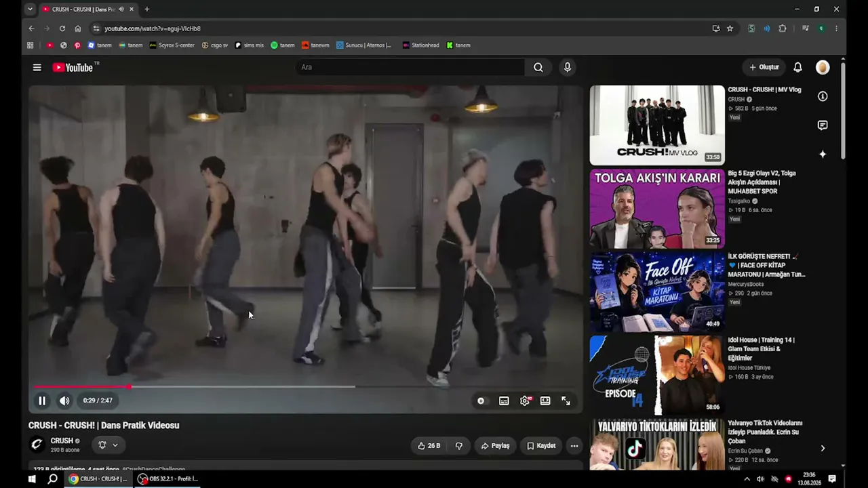Open "CRUSH - CRUSH! | MV Vlog" title
This screenshot has width=868, height=488.
[x=764, y=89]
